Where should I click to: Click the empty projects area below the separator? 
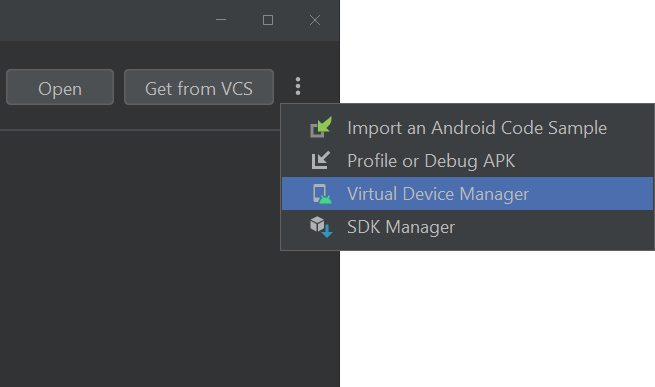coord(140,259)
